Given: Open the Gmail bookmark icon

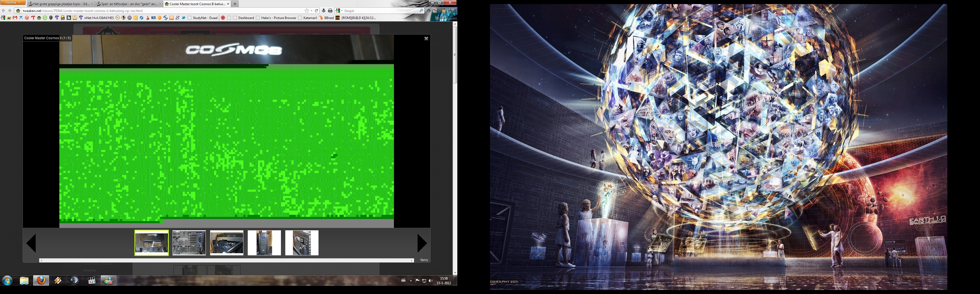Looking at the screenshot, I should tap(15, 18).
